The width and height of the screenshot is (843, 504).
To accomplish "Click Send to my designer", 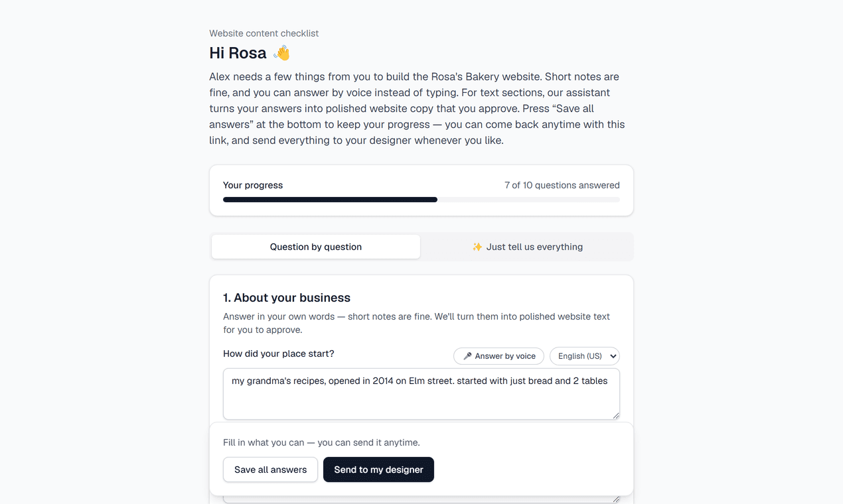I will tap(378, 470).
